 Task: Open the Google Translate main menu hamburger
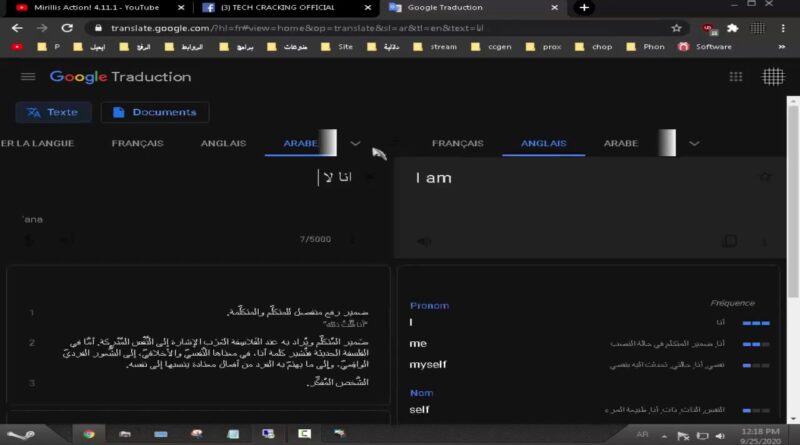pyautogui.click(x=28, y=77)
